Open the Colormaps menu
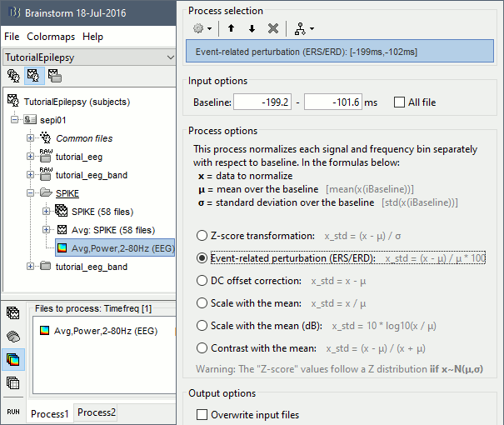Screen dimensions: 504x425 click(50, 37)
